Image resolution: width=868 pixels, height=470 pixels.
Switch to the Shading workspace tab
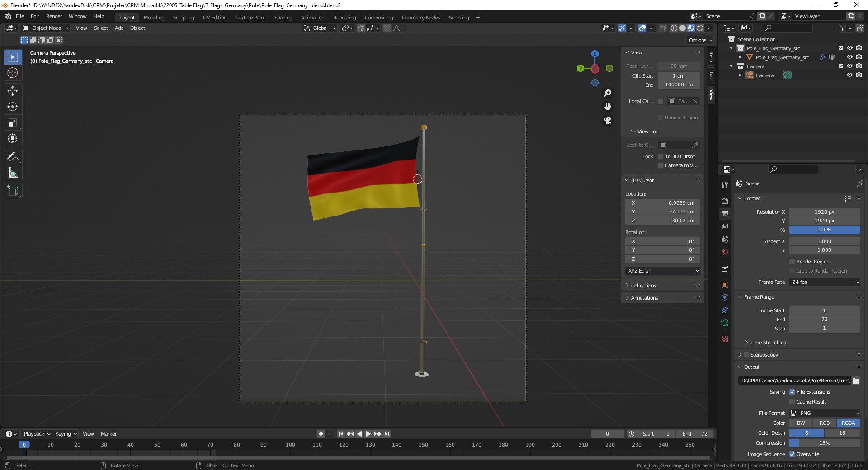pyautogui.click(x=283, y=18)
